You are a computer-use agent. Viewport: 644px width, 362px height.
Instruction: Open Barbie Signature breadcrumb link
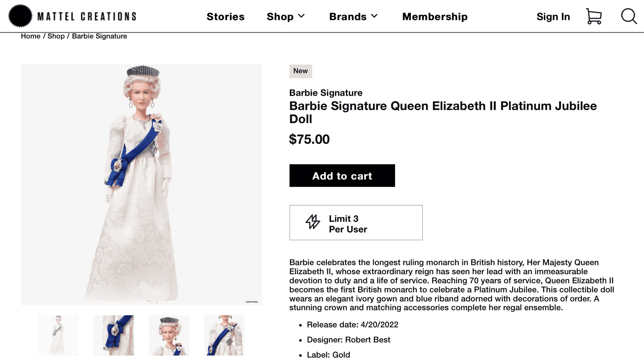(99, 36)
